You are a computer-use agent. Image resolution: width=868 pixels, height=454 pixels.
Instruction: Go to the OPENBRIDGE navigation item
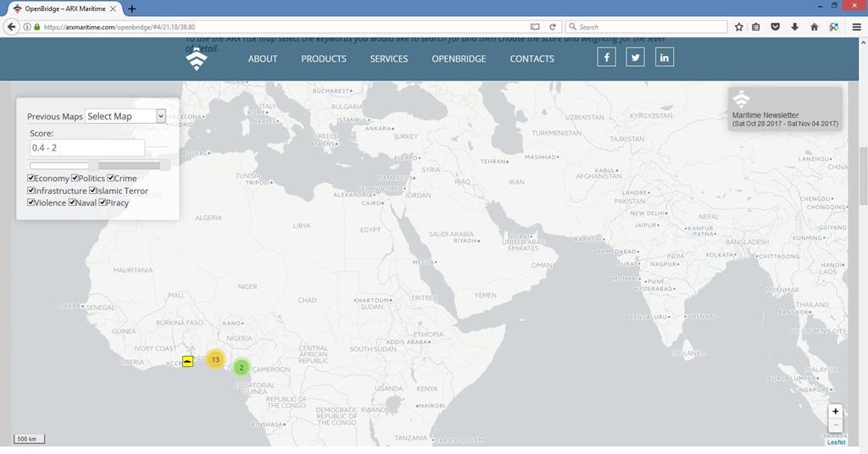459,59
